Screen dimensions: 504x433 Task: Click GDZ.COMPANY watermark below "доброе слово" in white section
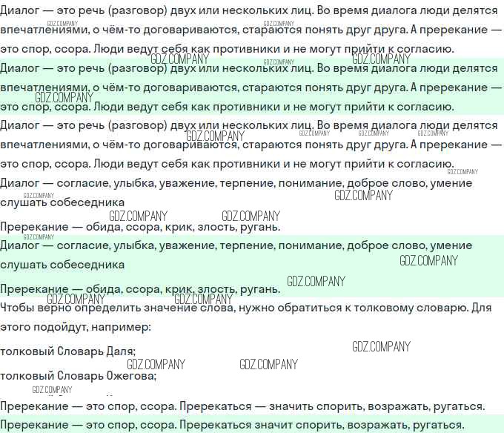[363, 196]
